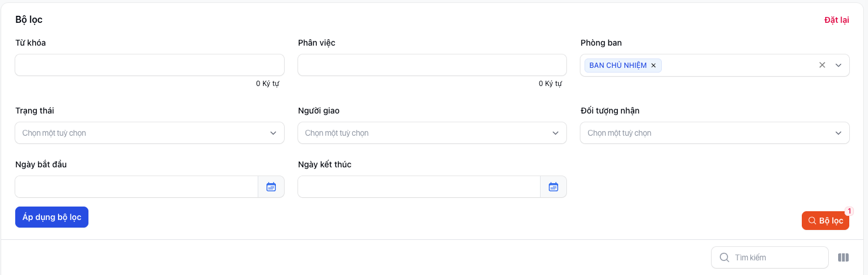Toggle the column view icon
Image resolution: width=868 pixels, height=275 pixels.
tap(843, 257)
